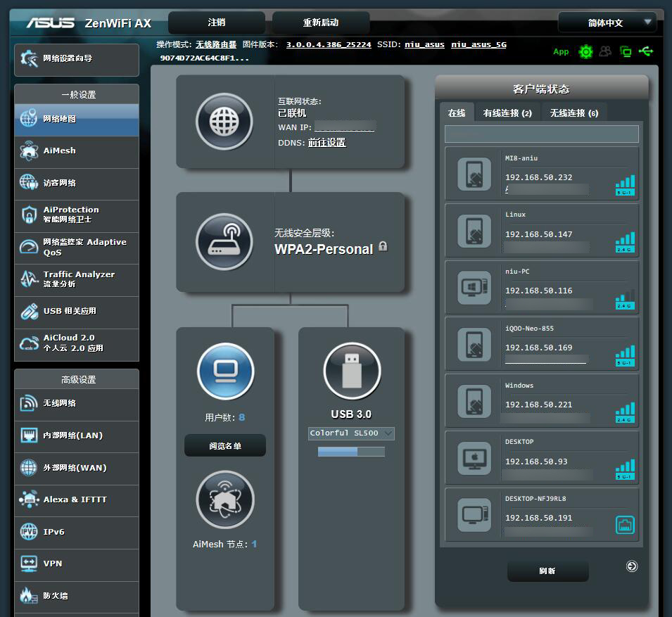Viewport: 672px width, 617px height.
Task: Open the AiMesh menu item
Action: coord(77,152)
